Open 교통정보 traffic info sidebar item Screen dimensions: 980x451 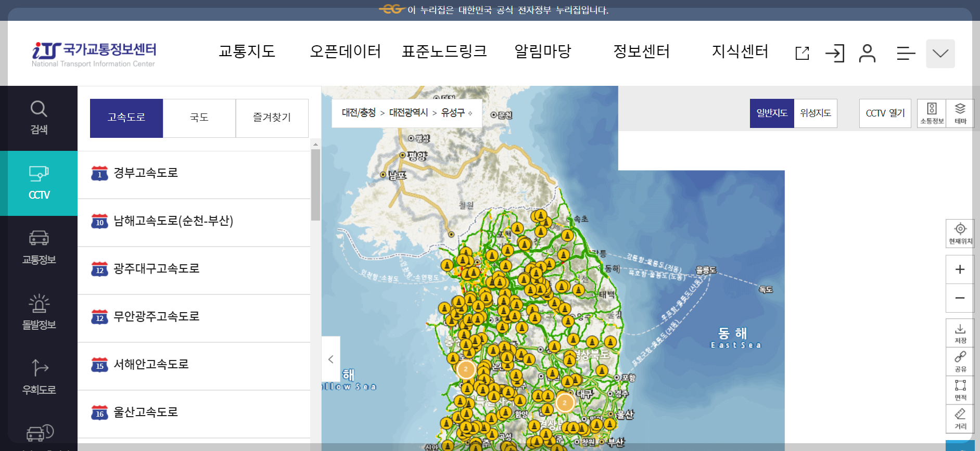pos(39,248)
